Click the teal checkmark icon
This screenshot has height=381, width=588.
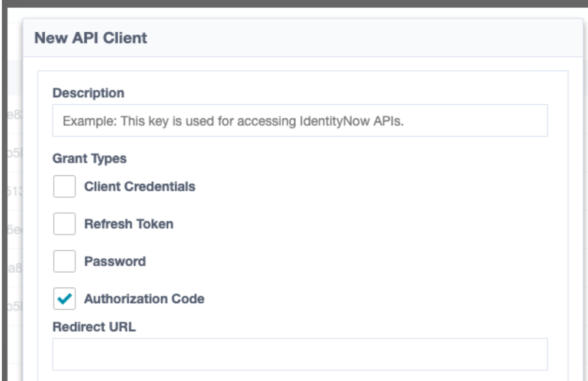(x=65, y=299)
